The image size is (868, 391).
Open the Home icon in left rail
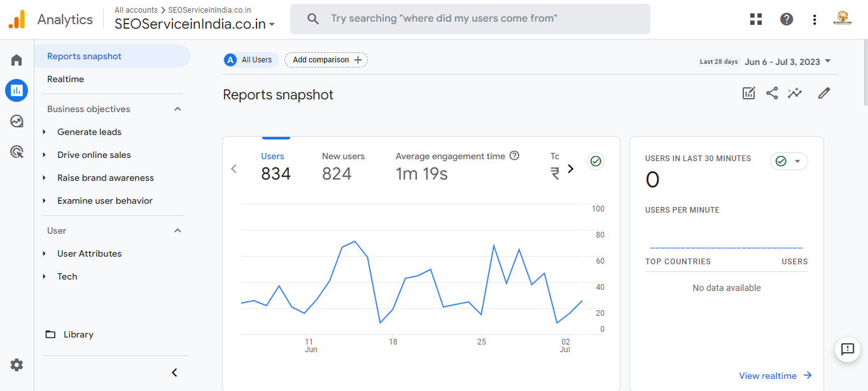click(x=17, y=60)
